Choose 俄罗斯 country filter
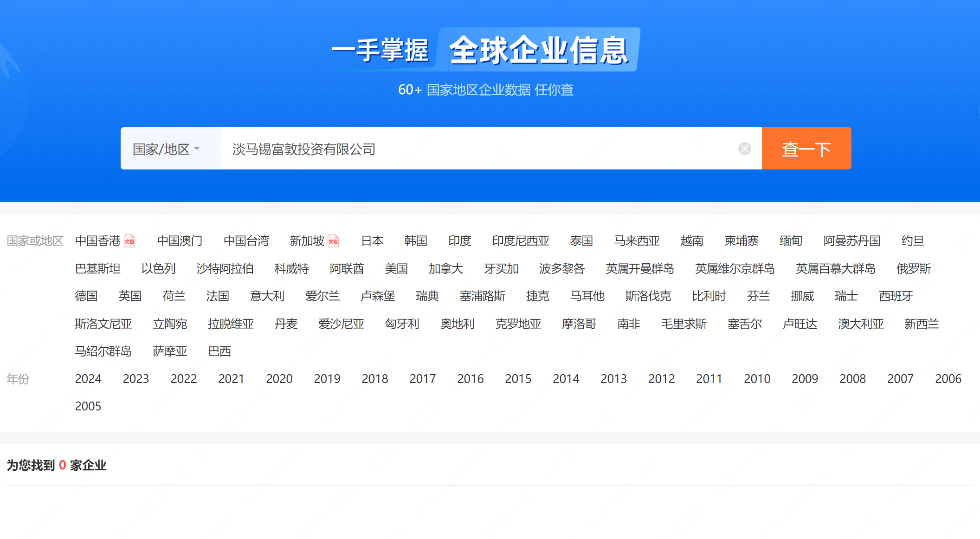Viewport: 980px width, 539px height. click(x=913, y=269)
